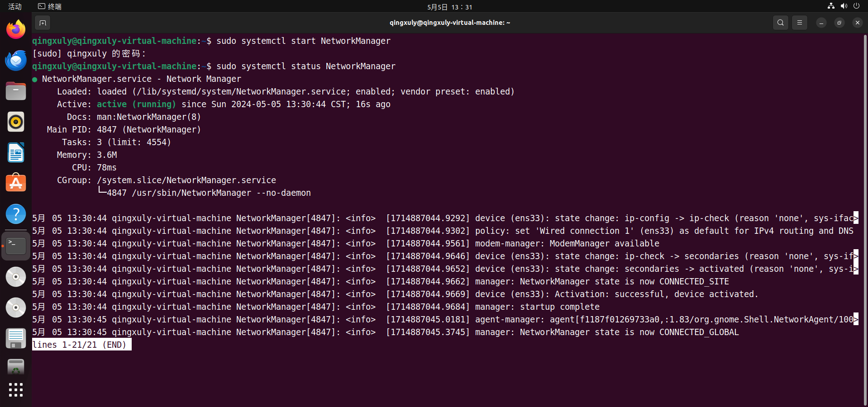Screen dimensions: 868x407
Task: Minimize the terminal window
Action: (821, 23)
